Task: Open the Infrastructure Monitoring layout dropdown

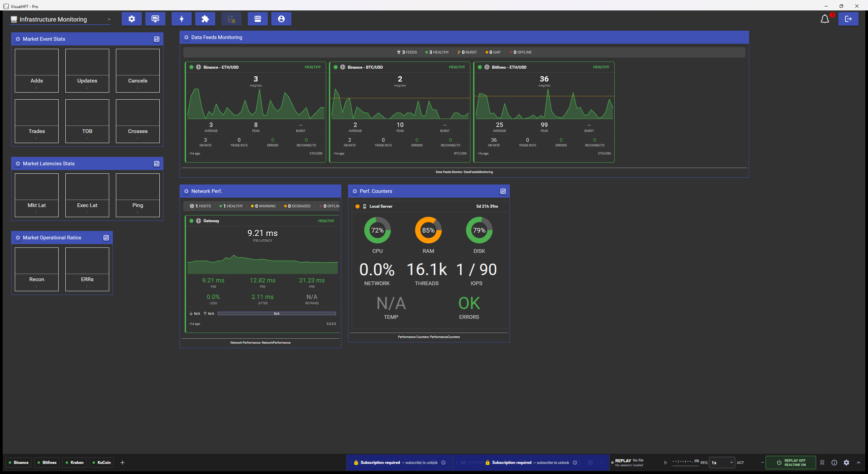Action: [x=60, y=20]
